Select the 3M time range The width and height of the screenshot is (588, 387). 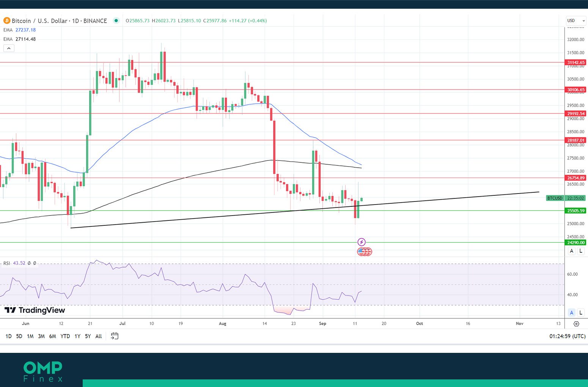(41, 336)
